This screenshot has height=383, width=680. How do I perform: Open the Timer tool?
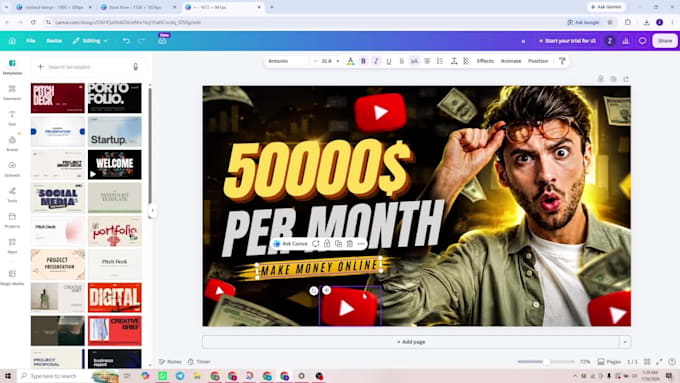[199, 362]
